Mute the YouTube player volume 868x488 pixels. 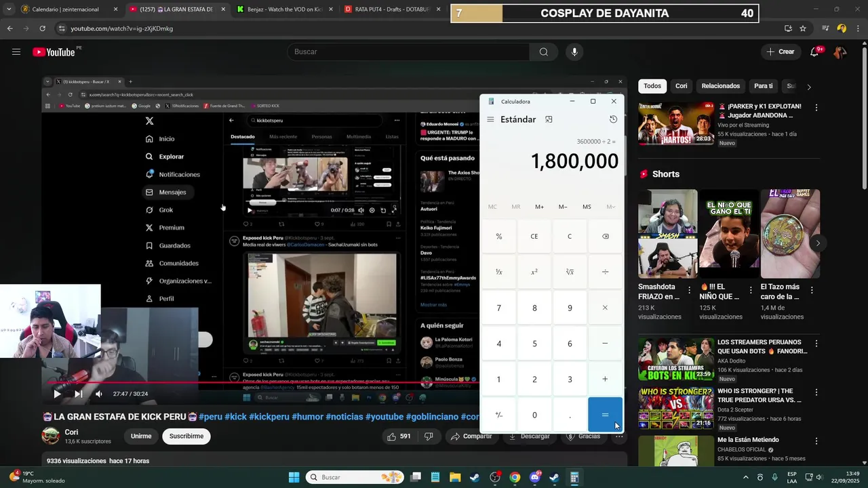[x=99, y=394]
